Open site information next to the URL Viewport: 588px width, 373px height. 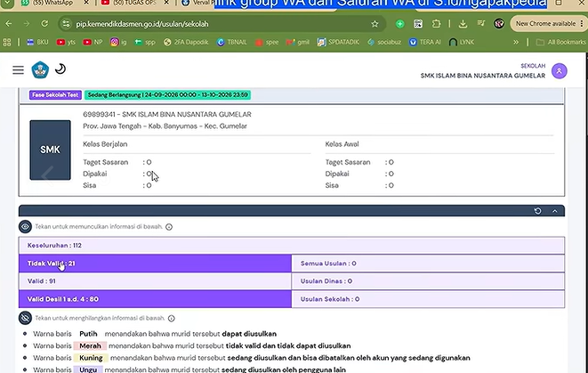(66, 24)
